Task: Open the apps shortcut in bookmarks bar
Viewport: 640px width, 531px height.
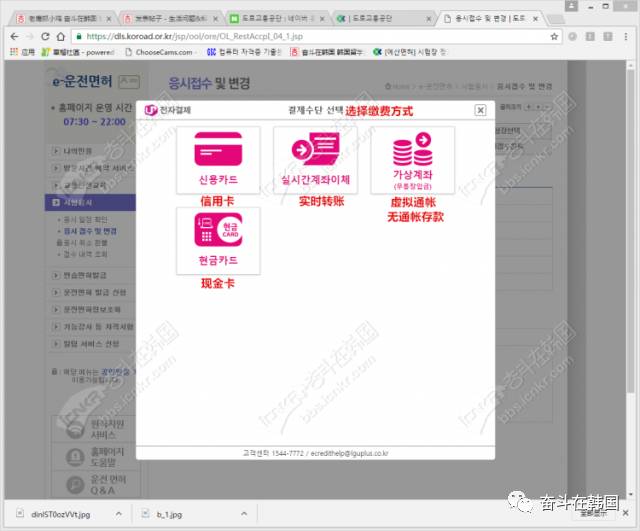Action: [22, 52]
